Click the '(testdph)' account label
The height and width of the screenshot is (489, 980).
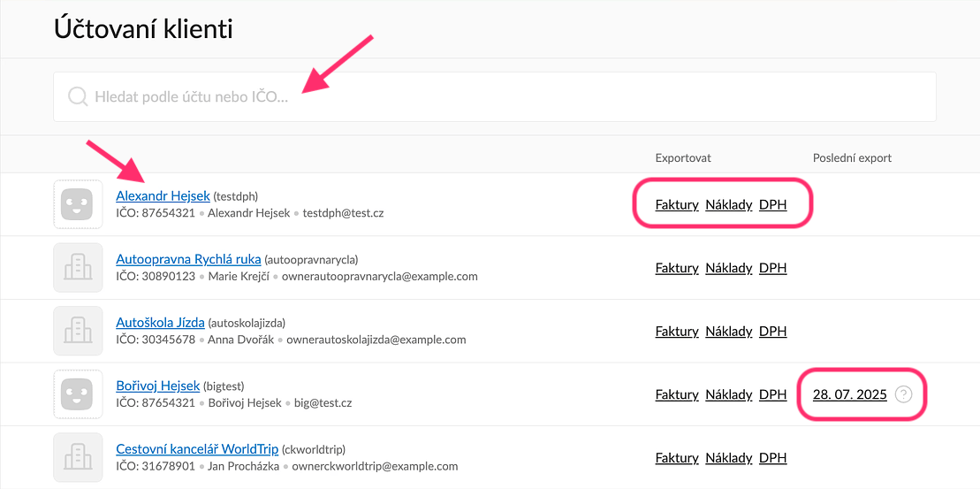click(x=236, y=196)
